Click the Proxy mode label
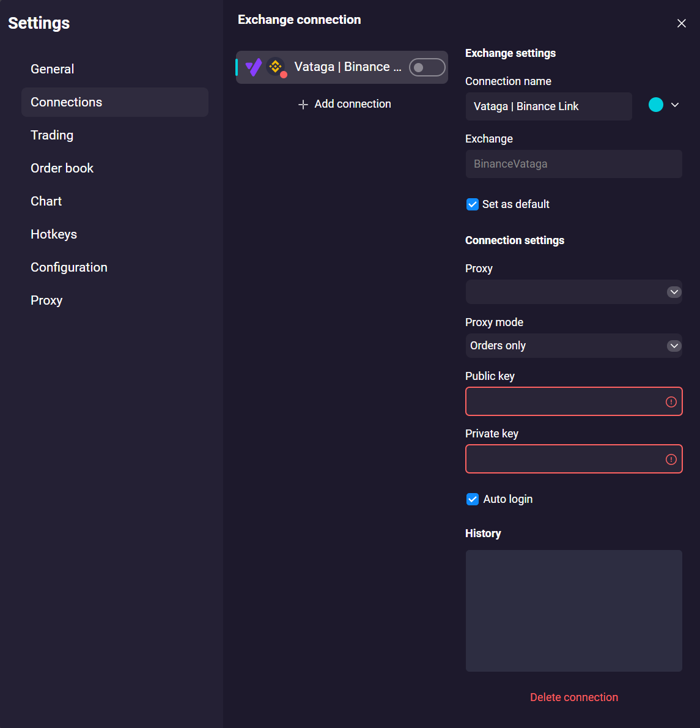This screenshot has width=700, height=728. coord(494,322)
